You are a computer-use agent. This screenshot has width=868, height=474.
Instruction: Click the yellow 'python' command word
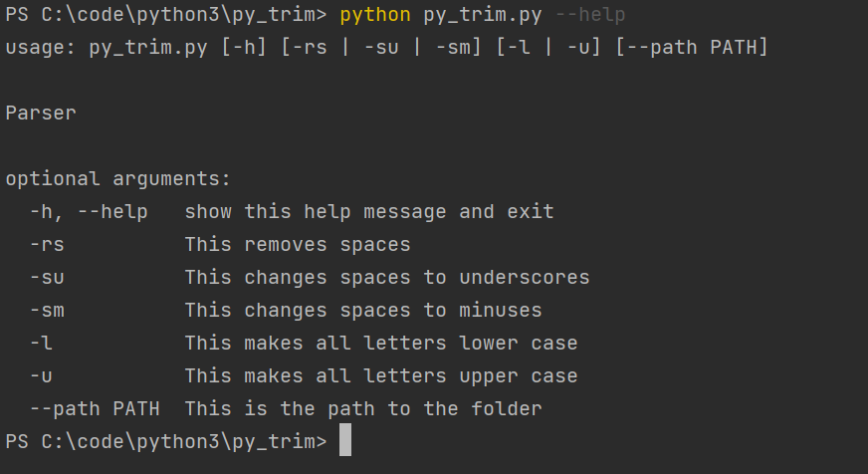tap(374, 15)
